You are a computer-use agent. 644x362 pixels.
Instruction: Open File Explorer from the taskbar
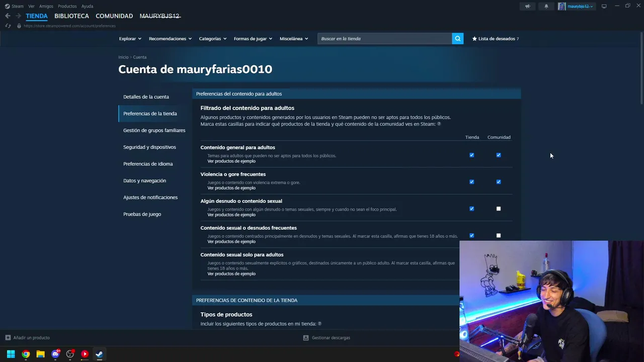coord(40,354)
